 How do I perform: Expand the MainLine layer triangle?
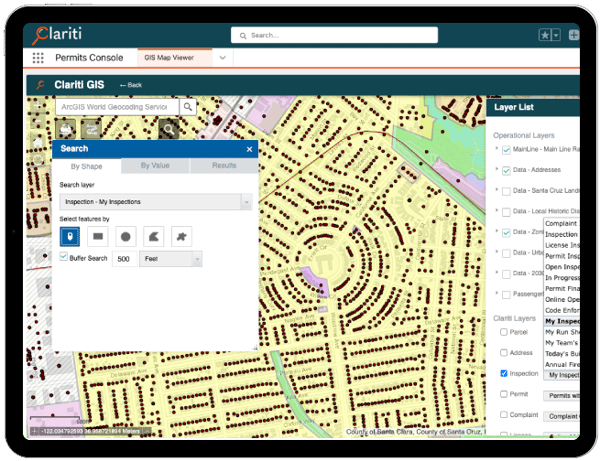point(497,148)
